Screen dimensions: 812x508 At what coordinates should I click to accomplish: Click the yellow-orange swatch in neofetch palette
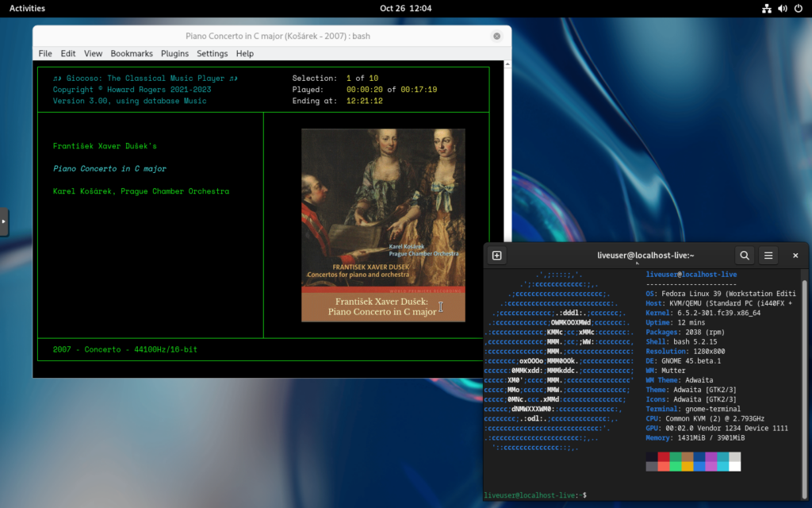tap(688, 466)
